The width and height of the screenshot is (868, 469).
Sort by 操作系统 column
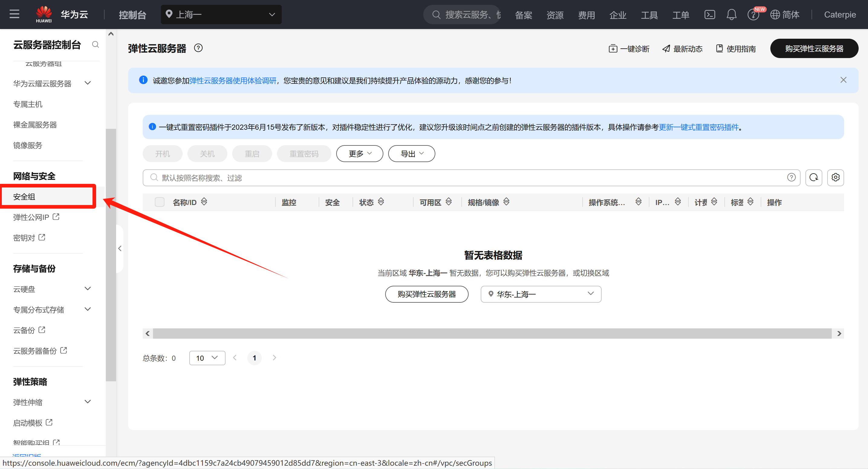(x=638, y=202)
